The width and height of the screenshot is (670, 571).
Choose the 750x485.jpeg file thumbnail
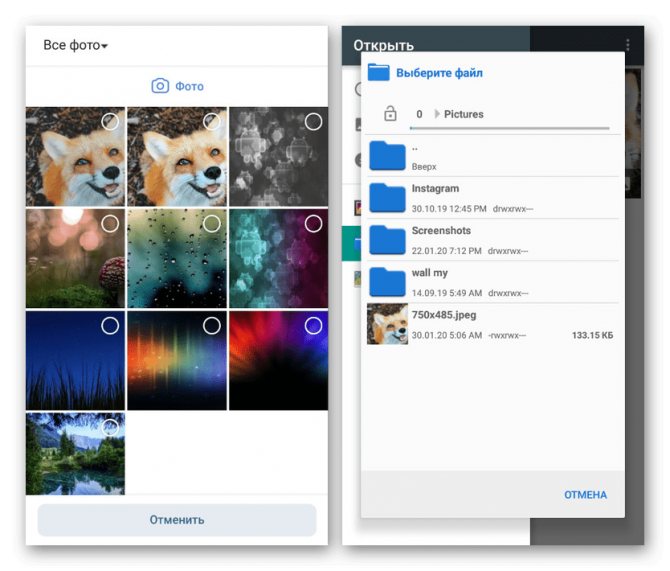point(387,324)
